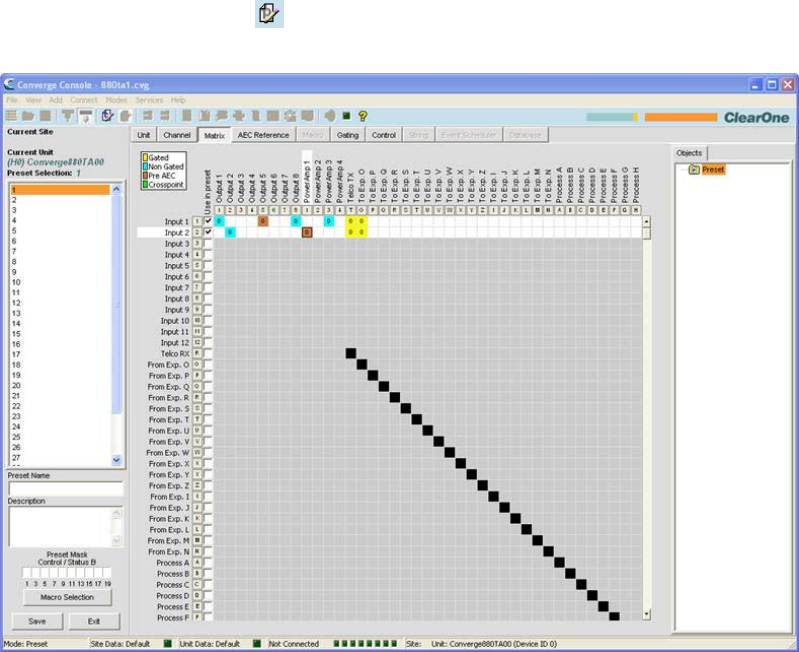Click the Preset mode icon in the toolbar
This screenshot has height=652, width=799.
click(x=107, y=116)
